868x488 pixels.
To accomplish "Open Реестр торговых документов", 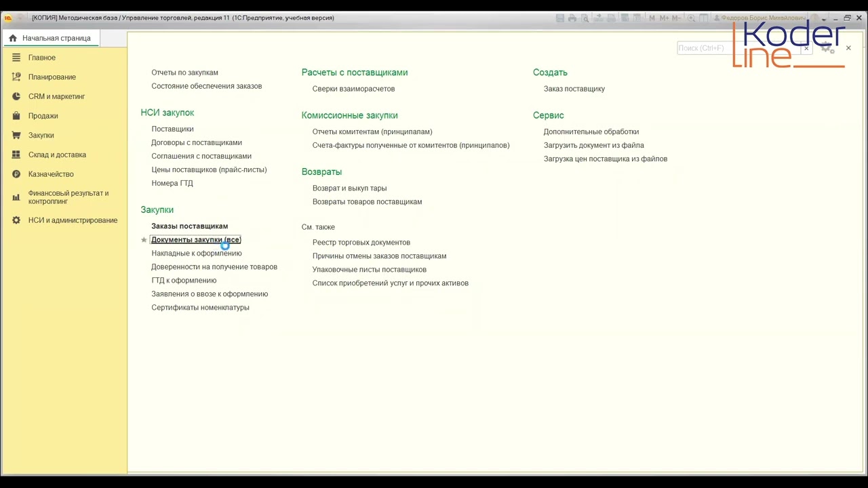I will pos(361,243).
